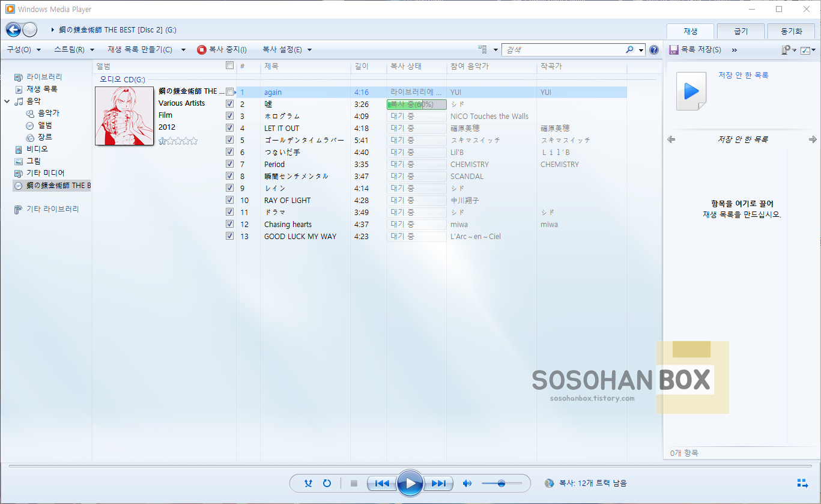Image resolution: width=821 pixels, height=504 pixels.
Task: Open the view options icon
Action: [482, 50]
